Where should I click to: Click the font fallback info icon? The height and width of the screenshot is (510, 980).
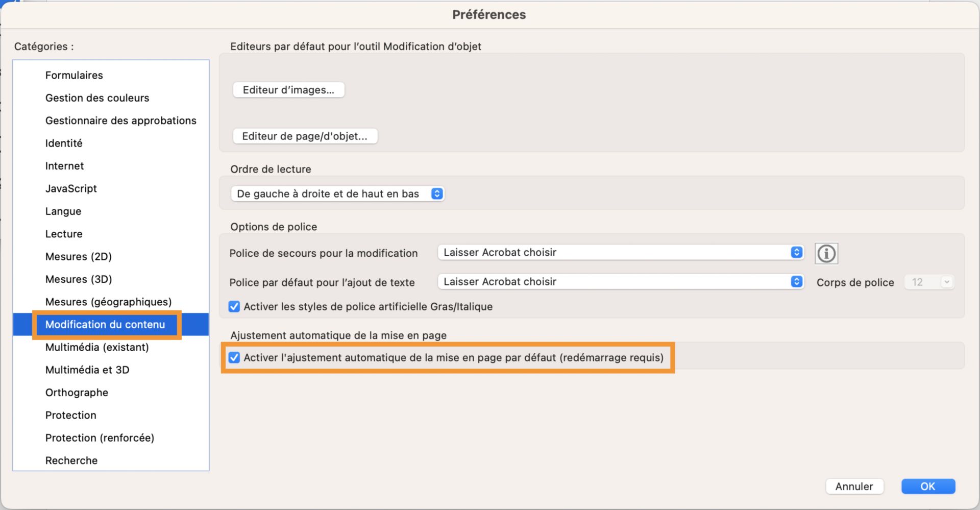pyautogui.click(x=826, y=253)
